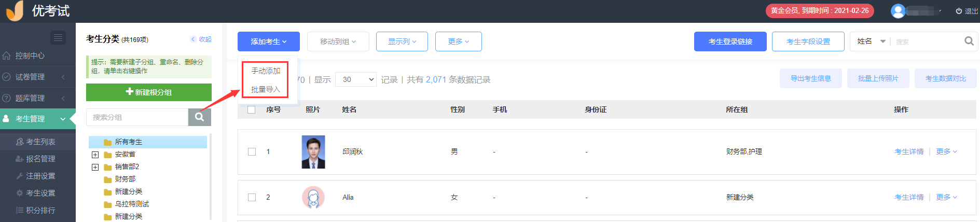Click the top 搜索 text input field
This screenshot has width=980, height=222.
(927, 41)
